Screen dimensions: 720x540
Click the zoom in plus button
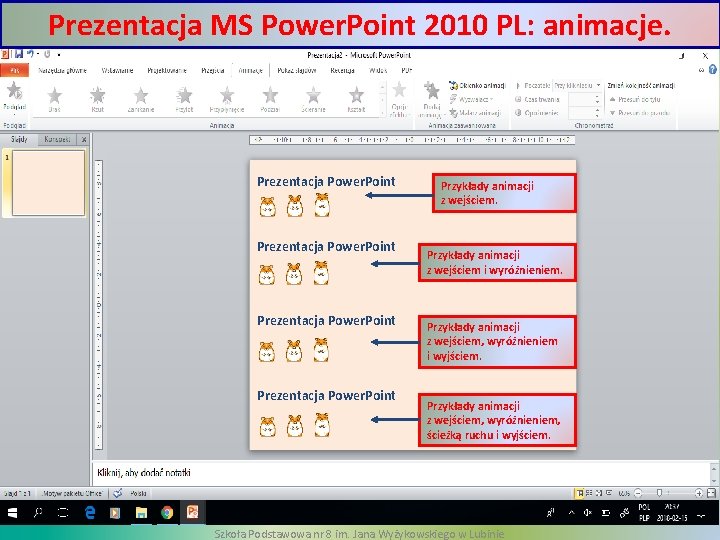click(x=698, y=493)
